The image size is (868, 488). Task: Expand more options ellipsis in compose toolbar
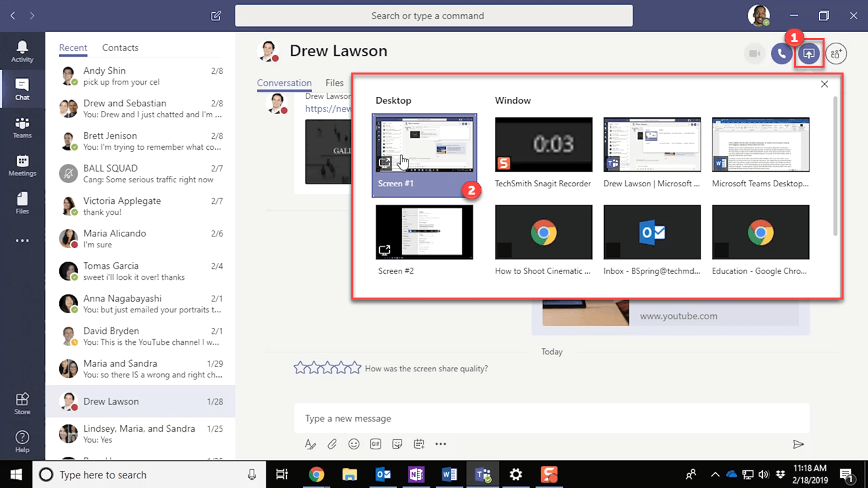tap(441, 444)
